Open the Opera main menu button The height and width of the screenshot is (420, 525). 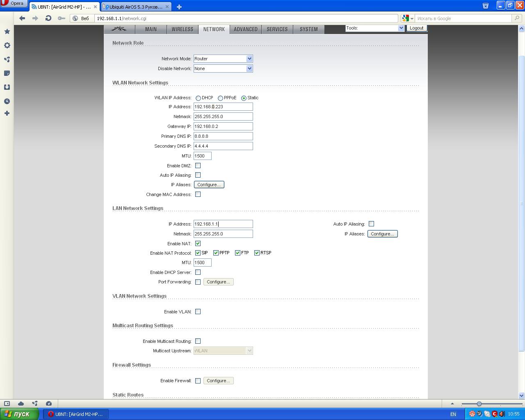[x=14, y=3]
